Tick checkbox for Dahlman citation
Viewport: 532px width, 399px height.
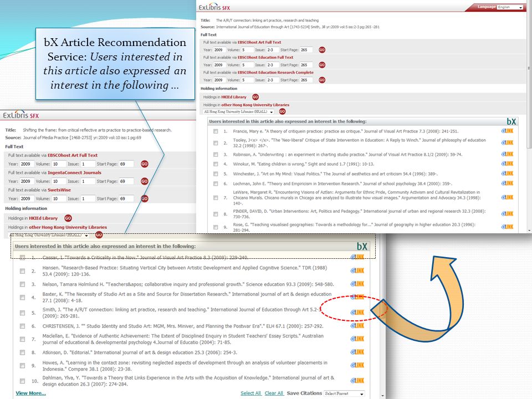22,381
